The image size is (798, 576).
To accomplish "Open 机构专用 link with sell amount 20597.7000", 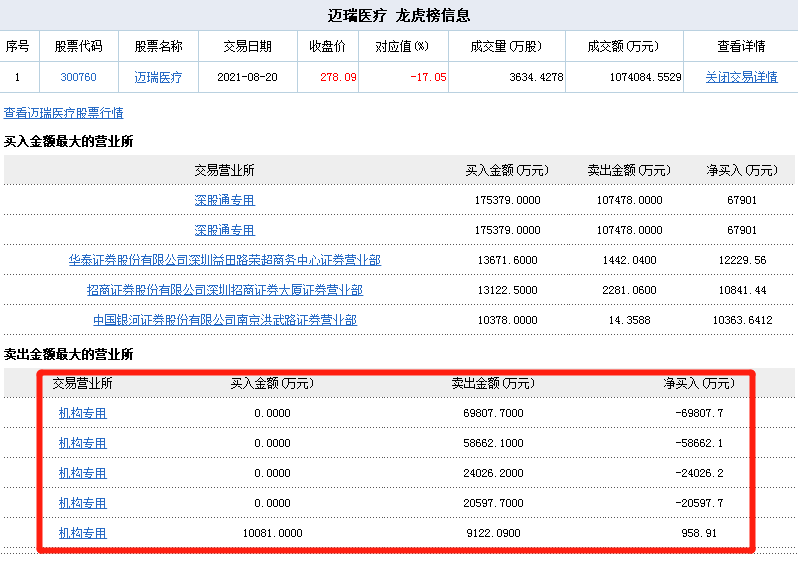I will coord(82,503).
